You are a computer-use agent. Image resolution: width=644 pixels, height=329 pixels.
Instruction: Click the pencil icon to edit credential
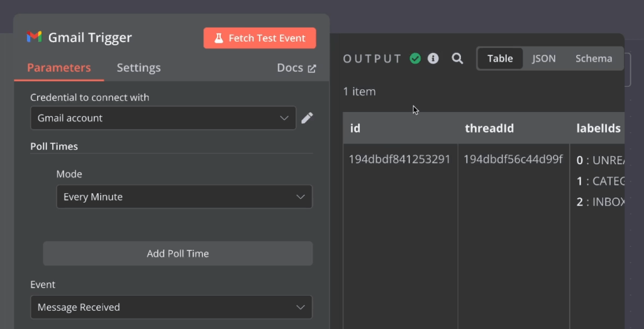point(307,118)
